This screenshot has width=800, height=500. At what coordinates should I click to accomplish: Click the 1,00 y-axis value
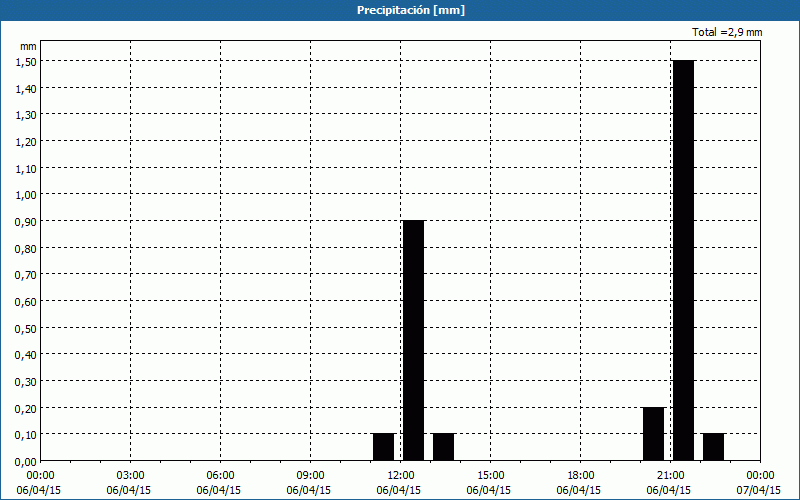pos(26,195)
